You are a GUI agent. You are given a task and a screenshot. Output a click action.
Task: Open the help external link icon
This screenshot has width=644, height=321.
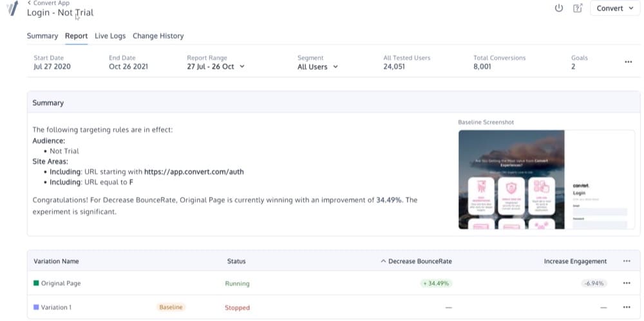tap(578, 8)
